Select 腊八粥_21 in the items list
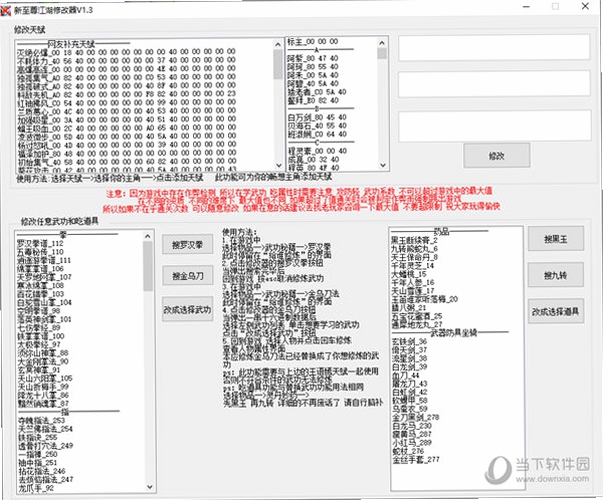Viewport: 603px width, 500px height. point(408,307)
